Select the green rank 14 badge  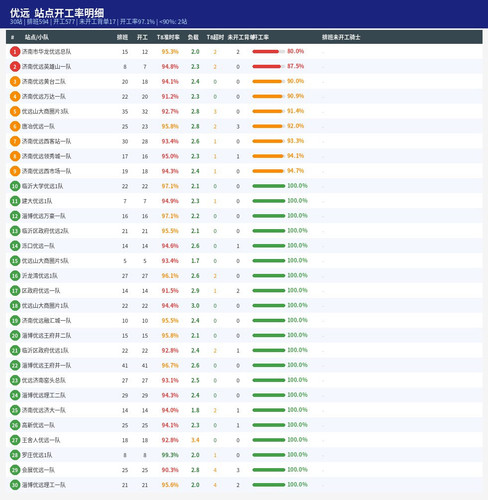pos(15,246)
